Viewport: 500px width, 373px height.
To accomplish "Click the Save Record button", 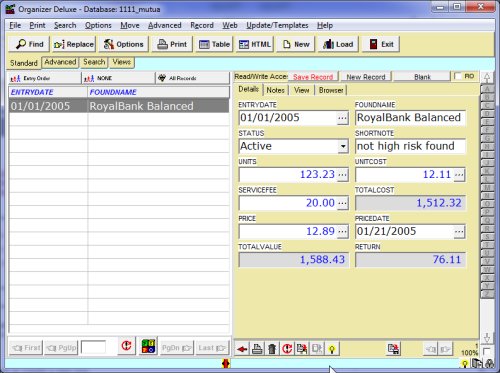I will (313, 77).
